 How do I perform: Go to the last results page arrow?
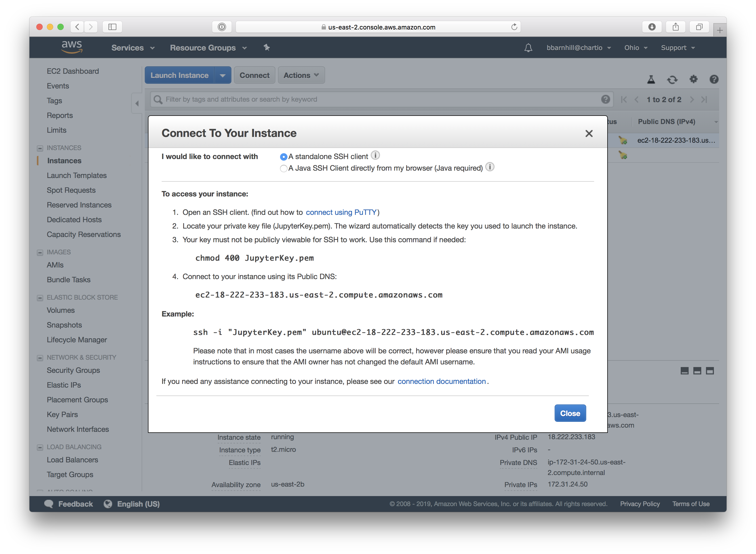pos(704,100)
